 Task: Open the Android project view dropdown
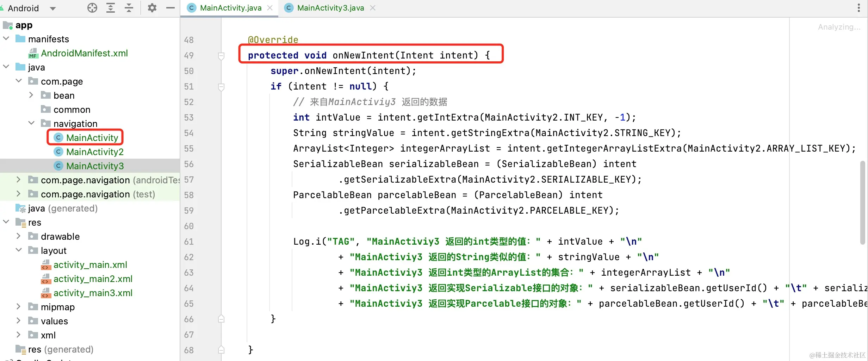click(x=53, y=8)
